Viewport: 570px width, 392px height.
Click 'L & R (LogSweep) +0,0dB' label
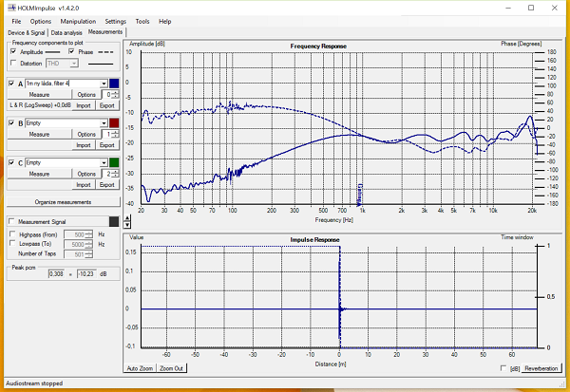click(40, 105)
